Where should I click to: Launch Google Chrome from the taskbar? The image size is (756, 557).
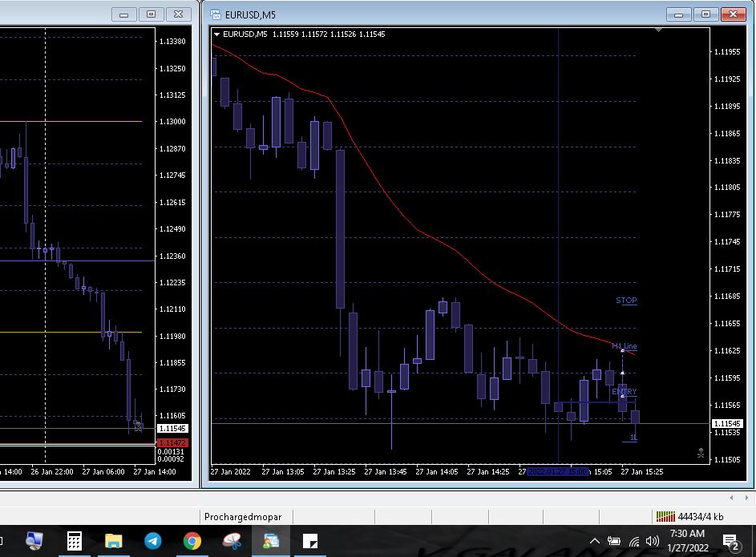[192, 541]
